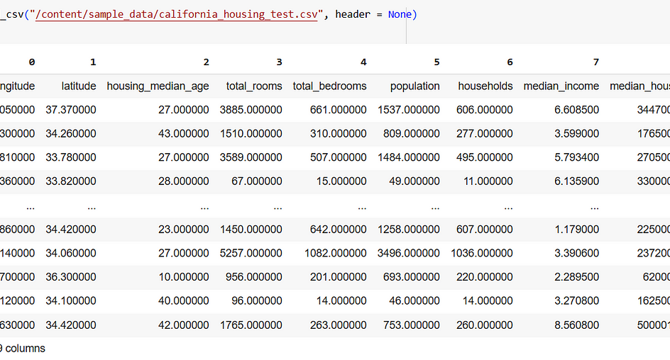Click median income value 5.793400
The image size is (670, 360).
pyautogui.click(x=577, y=158)
